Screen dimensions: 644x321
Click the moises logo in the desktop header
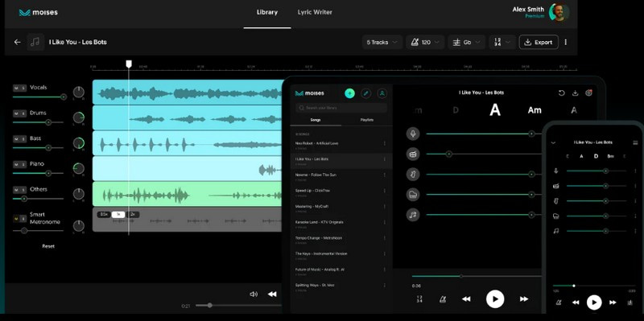[x=38, y=12]
